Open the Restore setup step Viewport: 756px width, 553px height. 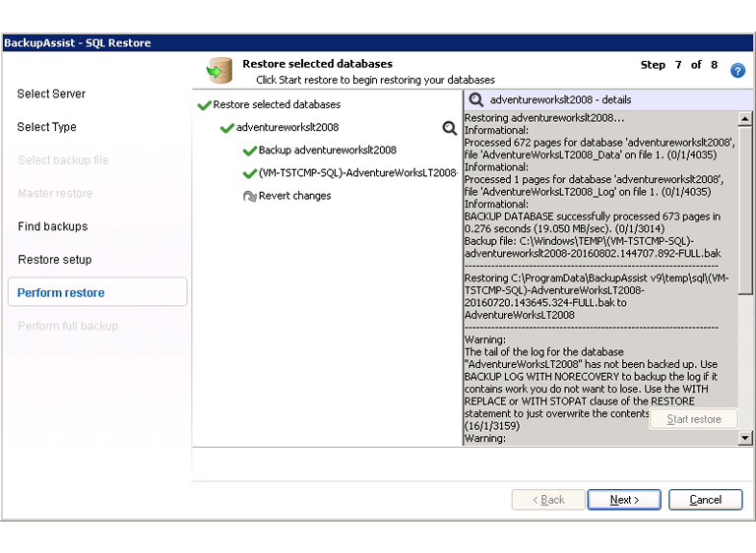54,260
